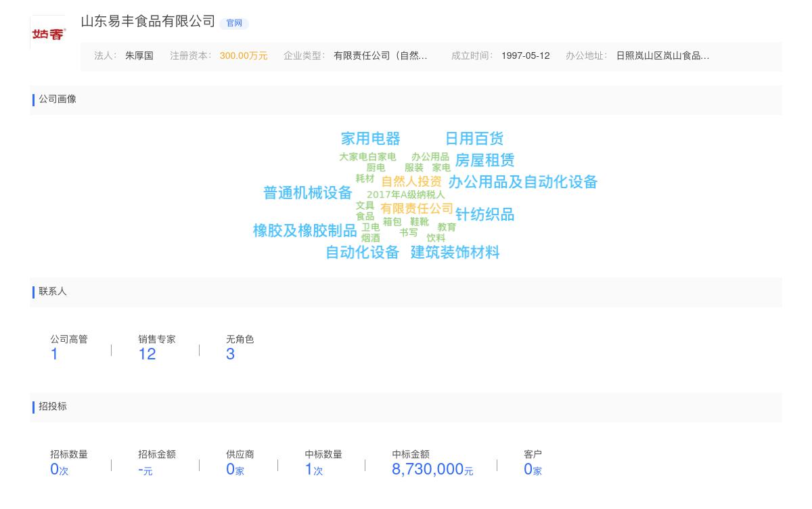
Task: Click 家用电器 in the word cloud
Action: 371,139
